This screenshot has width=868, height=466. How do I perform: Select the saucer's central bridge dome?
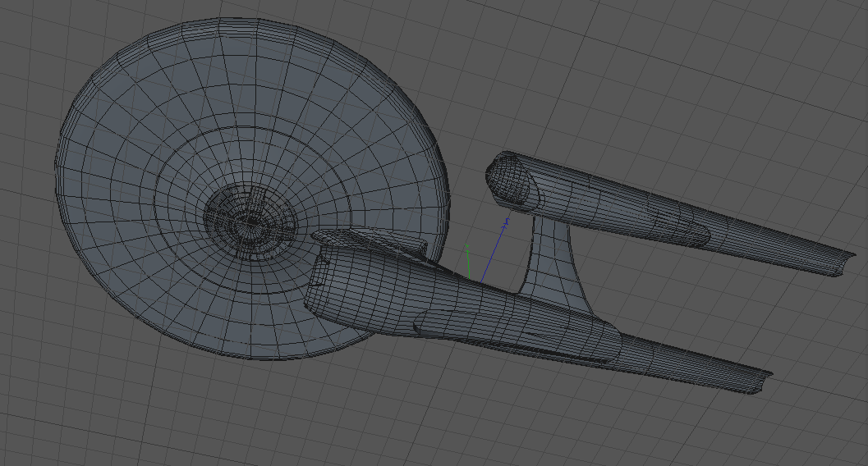[x=250, y=222]
